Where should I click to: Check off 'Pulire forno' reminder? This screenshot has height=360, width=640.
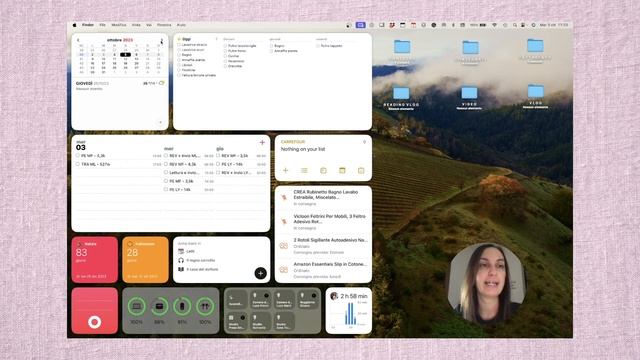pos(225,51)
